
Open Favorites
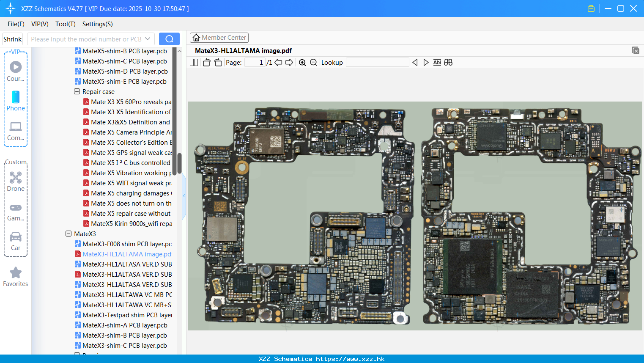[x=16, y=277]
